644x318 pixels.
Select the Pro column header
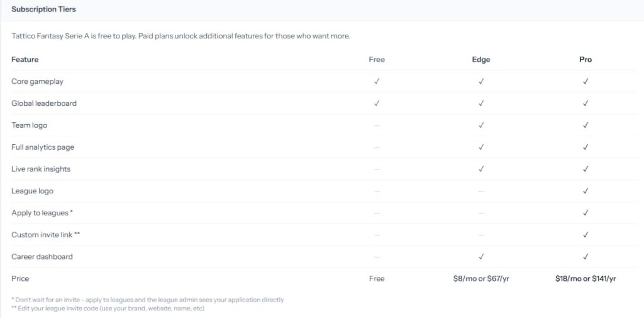tap(586, 60)
